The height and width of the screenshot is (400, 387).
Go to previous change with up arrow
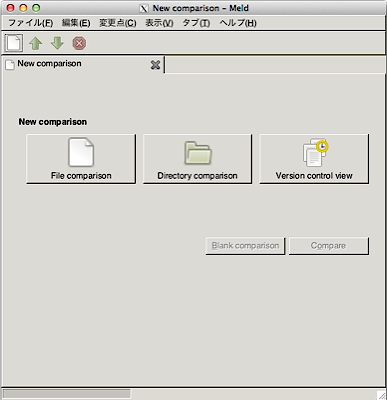[x=36, y=43]
